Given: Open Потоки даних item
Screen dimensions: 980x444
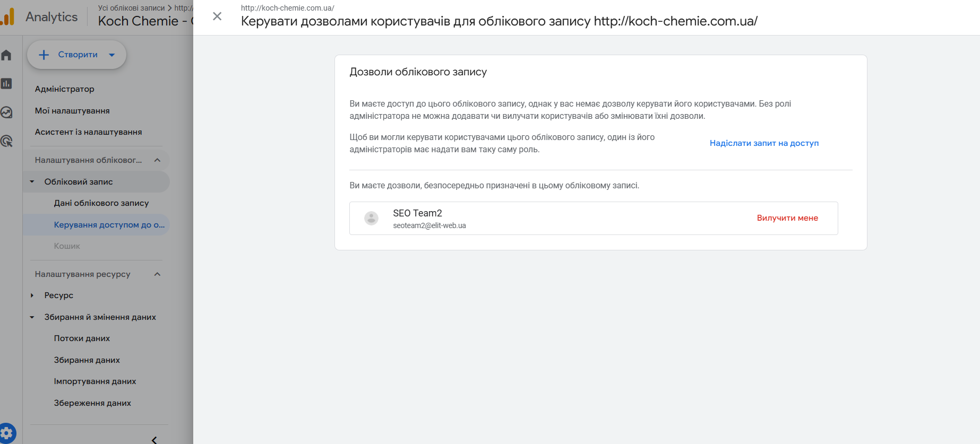Looking at the screenshot, I should pyautogui.click(x=82, y=338).
